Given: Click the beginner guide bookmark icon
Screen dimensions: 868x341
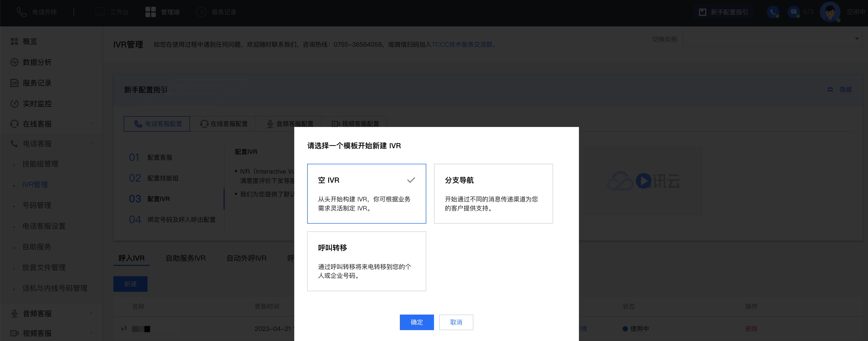Looking at the screenshot, I should click(703, 12).
